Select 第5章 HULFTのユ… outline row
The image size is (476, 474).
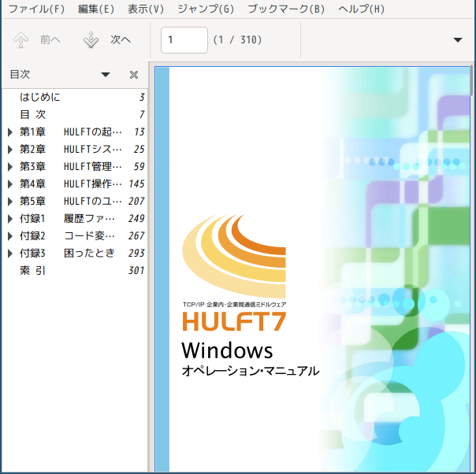(x=75, y=201)
